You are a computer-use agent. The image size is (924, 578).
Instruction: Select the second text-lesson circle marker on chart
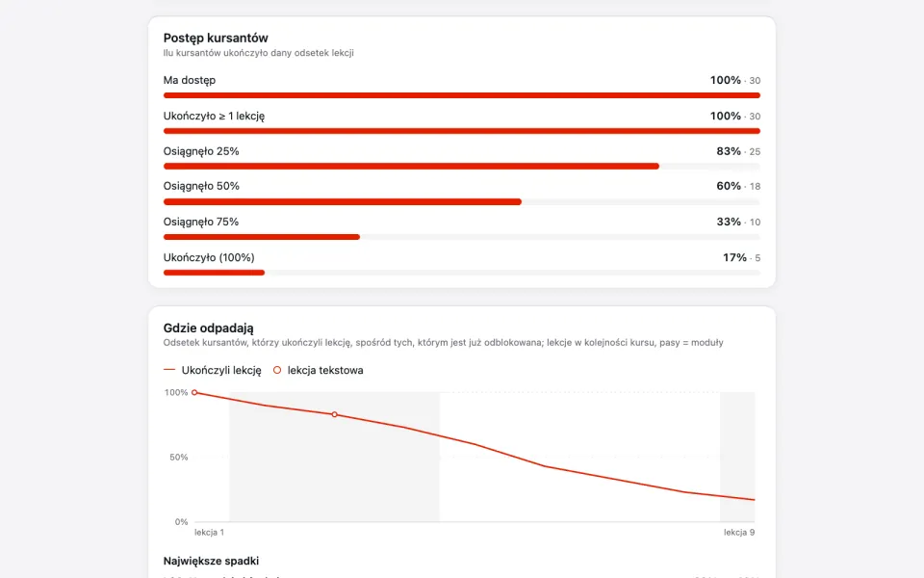pyautogui.click(x=335, y=414)
